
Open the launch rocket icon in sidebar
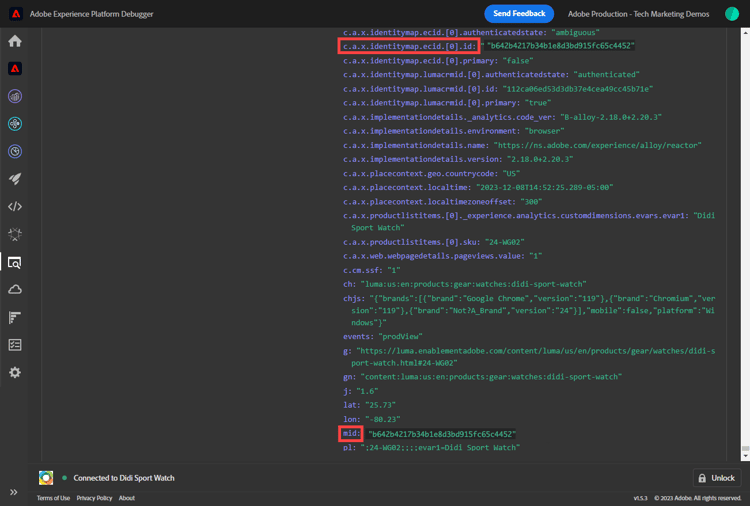coord(15,180)
